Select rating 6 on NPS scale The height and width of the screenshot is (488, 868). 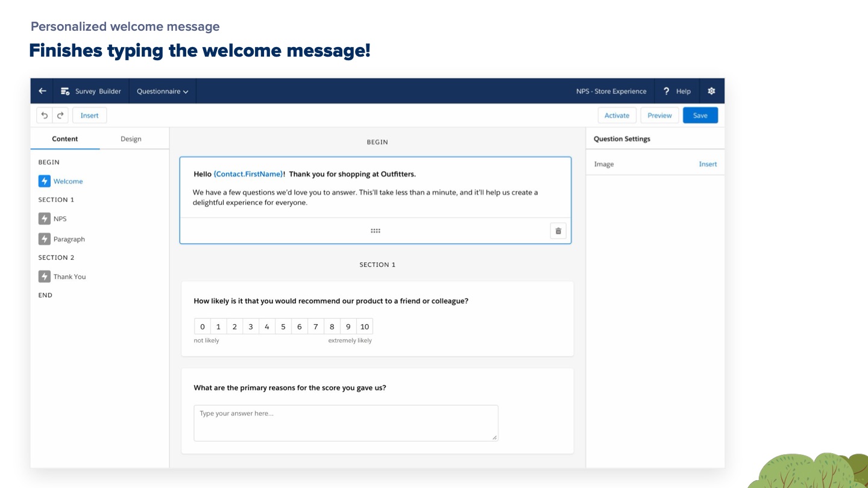click(x=300, y=327)
